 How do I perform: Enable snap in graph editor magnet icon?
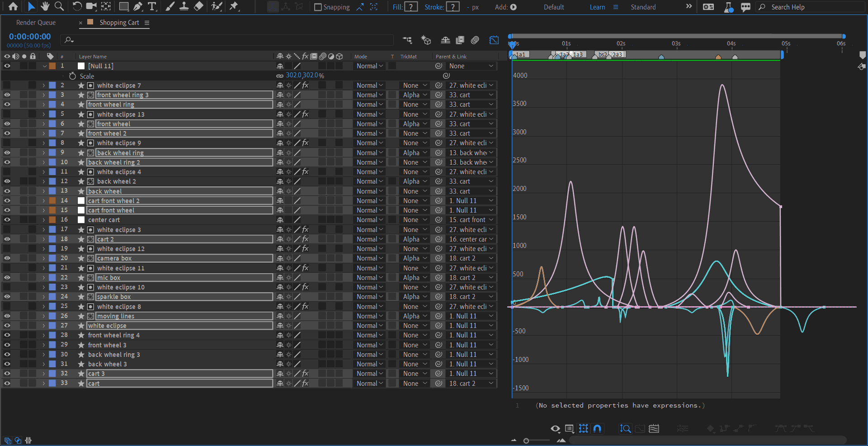pos(597,428)
